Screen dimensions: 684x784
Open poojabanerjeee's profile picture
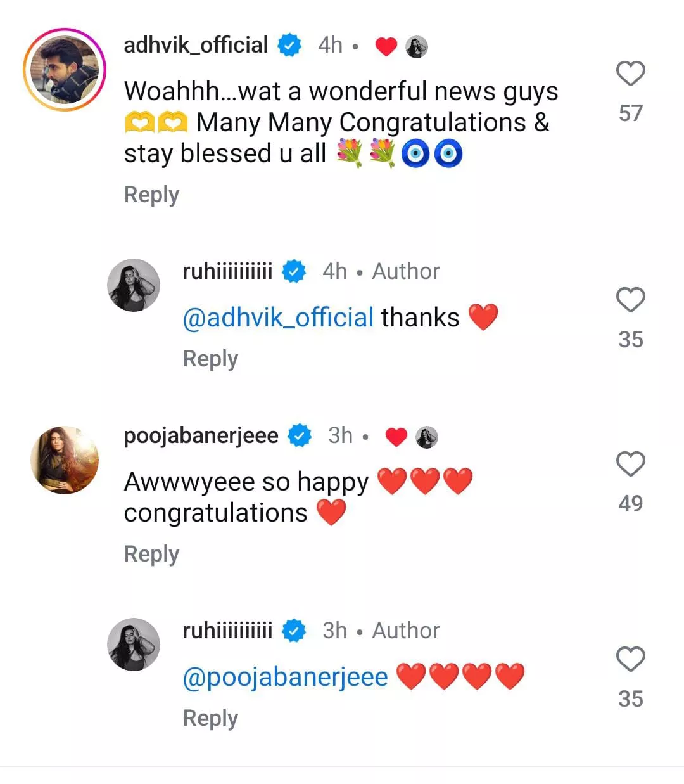click(x=65, y=460)
